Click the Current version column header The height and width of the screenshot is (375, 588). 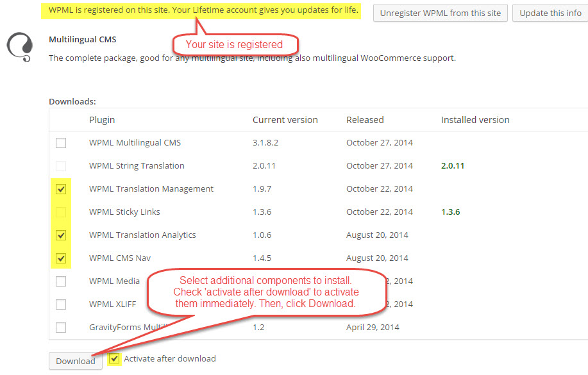pos(285,120)
